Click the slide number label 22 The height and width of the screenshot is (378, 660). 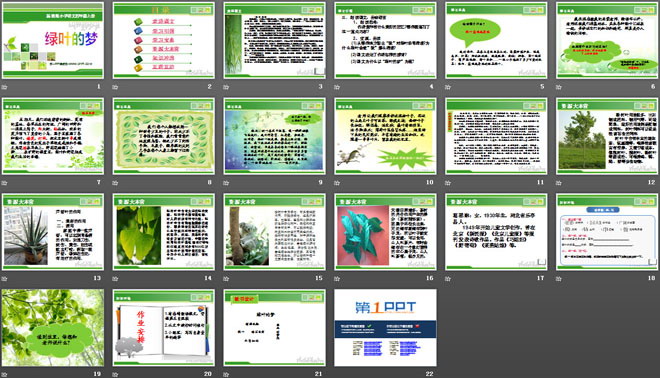429,374
